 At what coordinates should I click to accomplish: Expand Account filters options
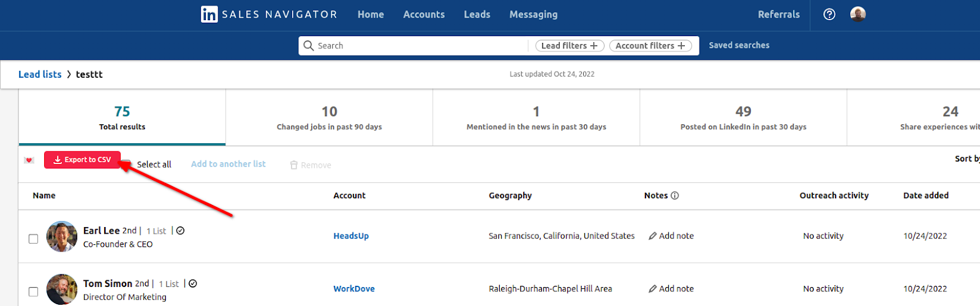(x=650, y=45)
